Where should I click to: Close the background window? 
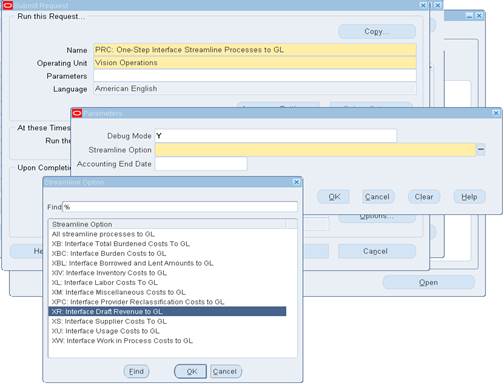pyautogui.click(x=479, y=16)
